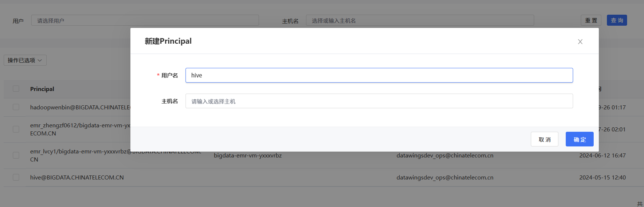Click datawingsdev_ops email in the emr_lvcy1 row
Viewport: 644px width, 207px height.
[445, 155]
